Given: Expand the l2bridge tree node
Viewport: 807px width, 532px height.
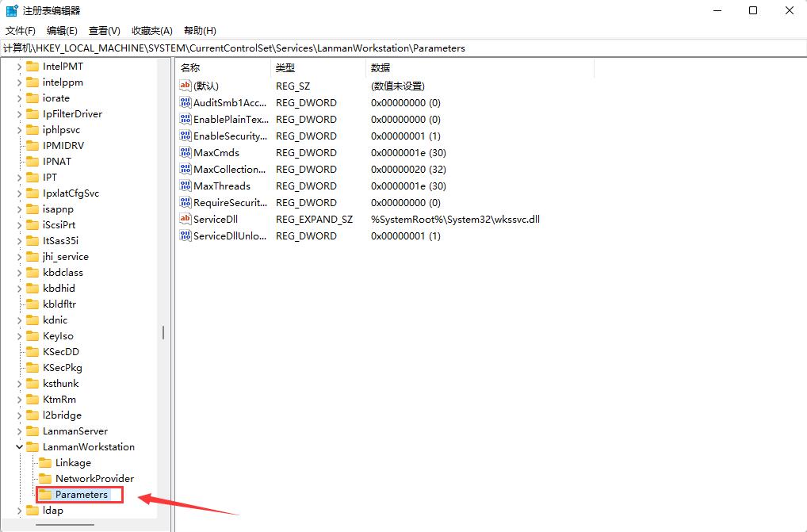Looking at the screenshot, I should (19, 415).
